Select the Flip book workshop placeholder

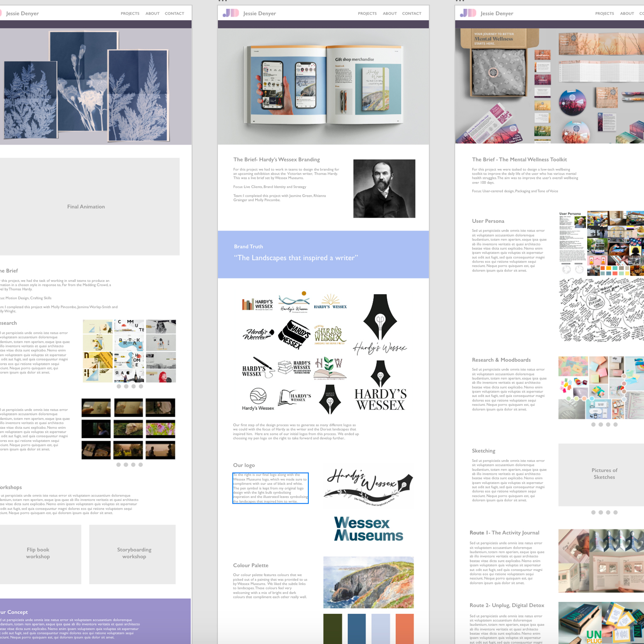click(40, 554)
